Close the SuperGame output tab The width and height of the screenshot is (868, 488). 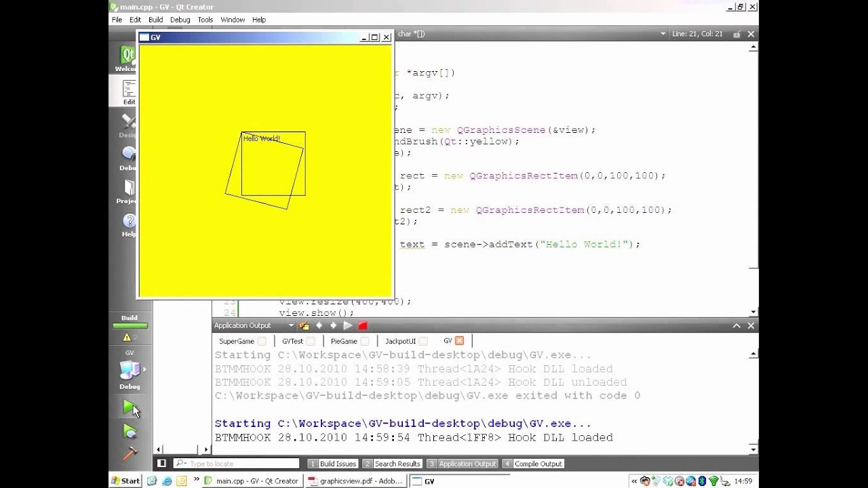[x=261, y=341]
